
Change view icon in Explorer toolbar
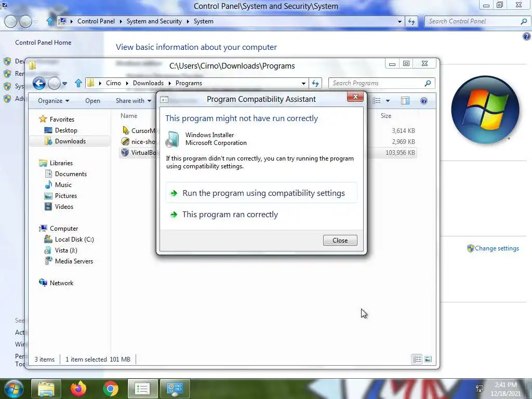click(x=376, y=100)
